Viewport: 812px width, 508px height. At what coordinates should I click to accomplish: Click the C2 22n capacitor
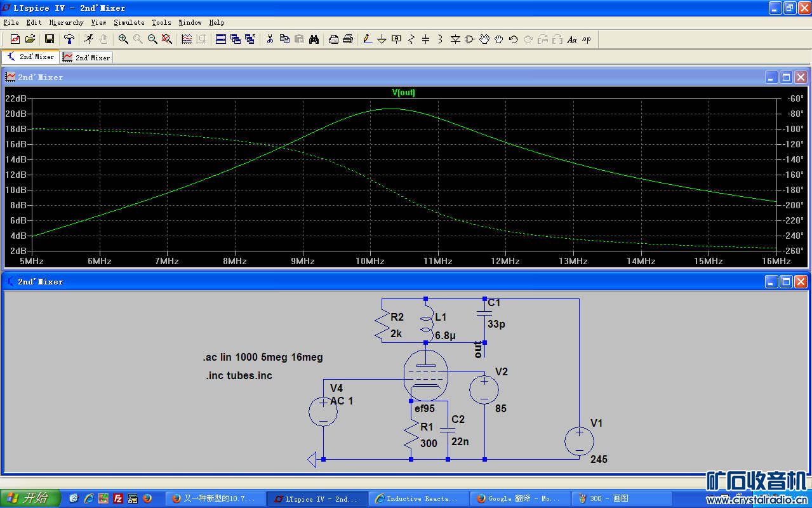tap(448, 431)
